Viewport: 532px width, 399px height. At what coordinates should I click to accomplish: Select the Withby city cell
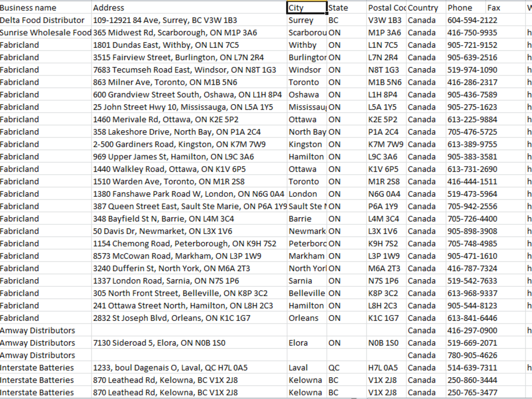click(307, 45)
